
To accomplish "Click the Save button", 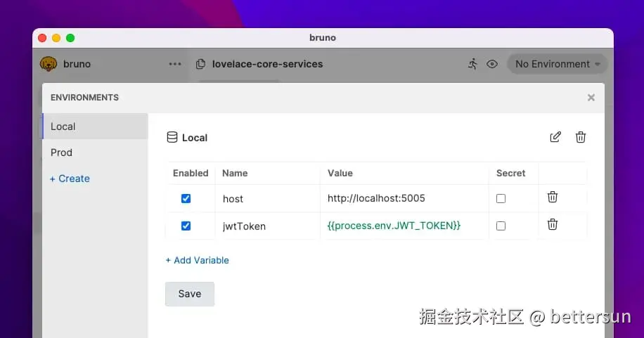I will (x=190, y=294).
